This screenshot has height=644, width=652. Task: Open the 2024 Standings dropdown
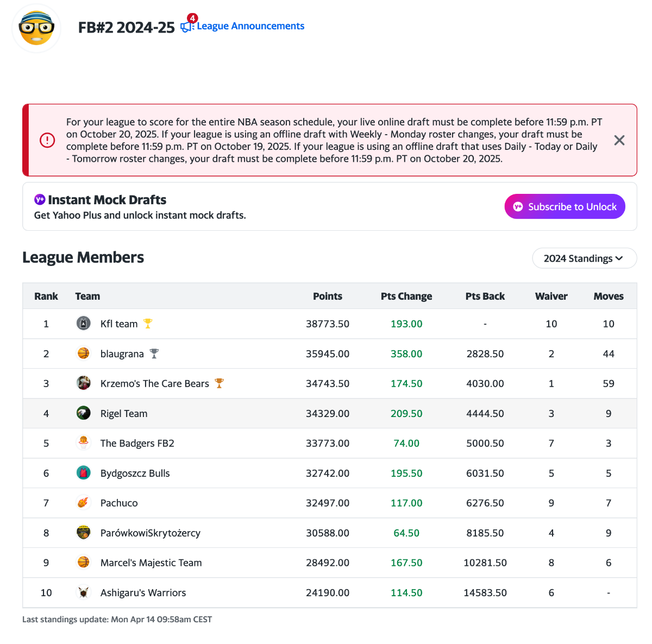coord(584,258)
